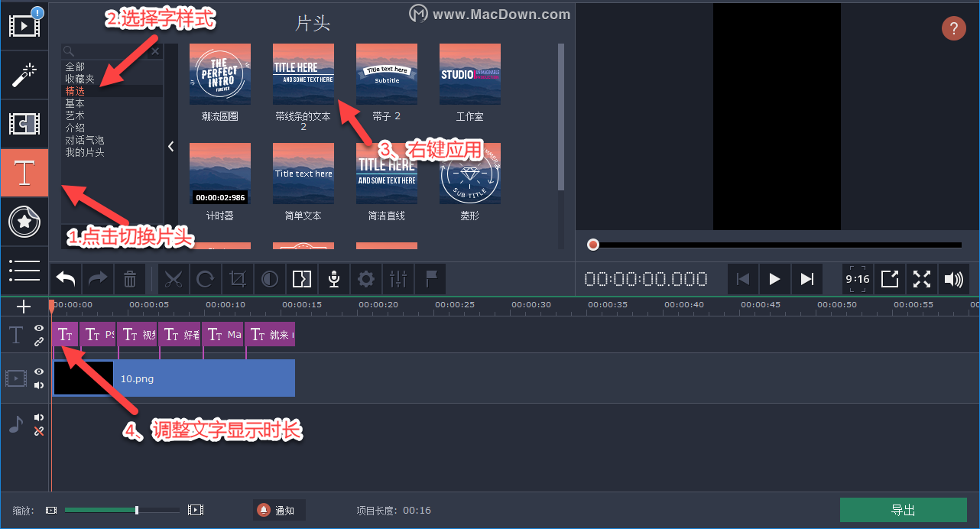
Task: Click the 00:00:10 mark on ruler
Action: click(226, 304)
